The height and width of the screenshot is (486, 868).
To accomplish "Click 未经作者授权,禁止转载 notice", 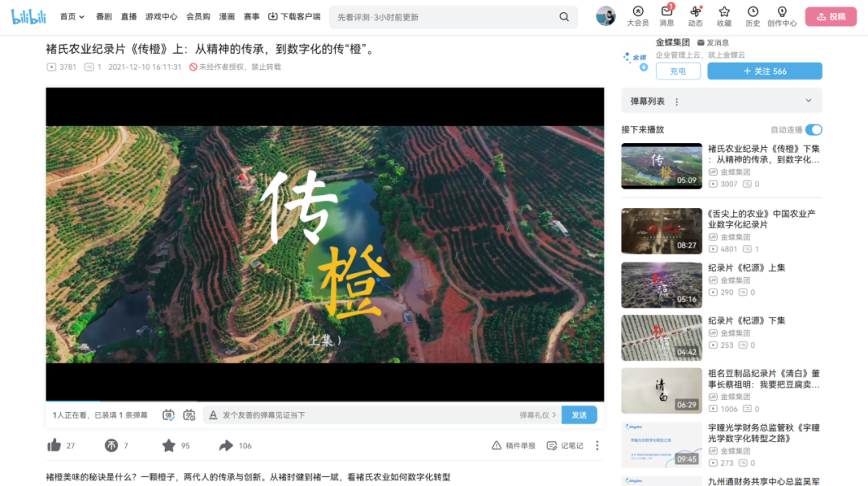I will (x=235, y=67).
